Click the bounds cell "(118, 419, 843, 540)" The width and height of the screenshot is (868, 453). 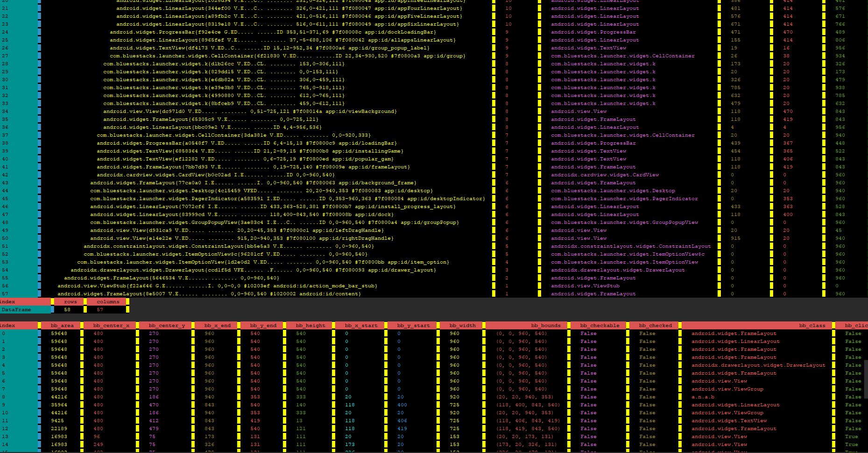[x=528, y=428]
